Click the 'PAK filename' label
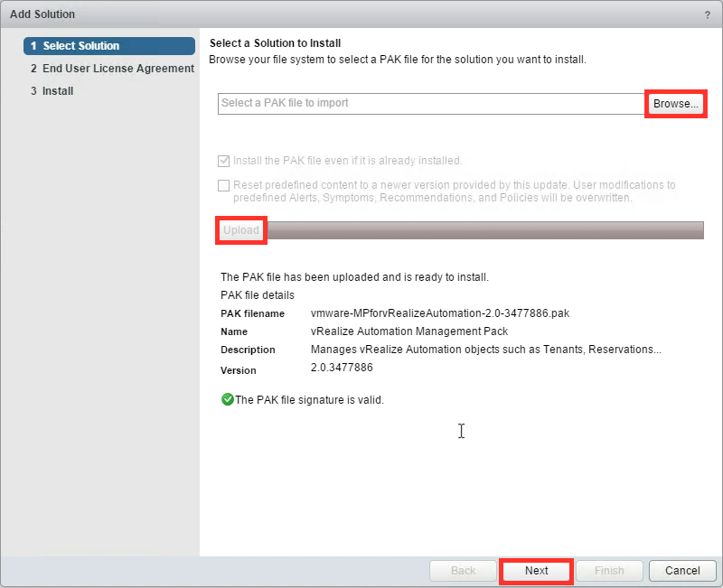 click(253, 313)
